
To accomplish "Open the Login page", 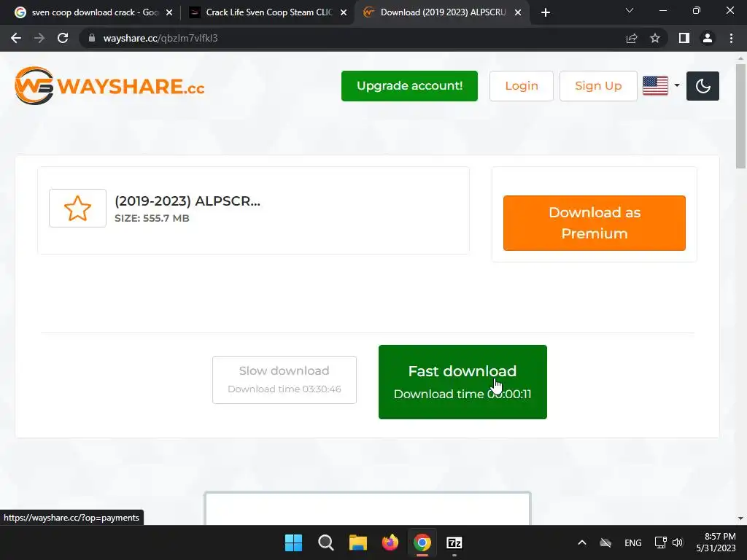I will (521, 86).
